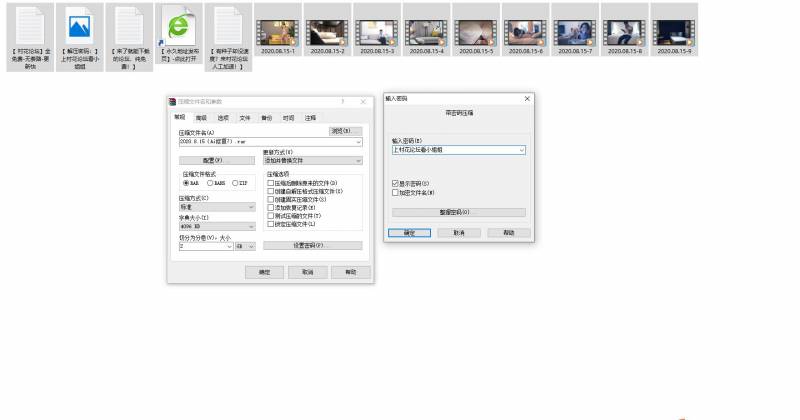
Task: Switch to the 高级 tab
Action: point(200,117)
